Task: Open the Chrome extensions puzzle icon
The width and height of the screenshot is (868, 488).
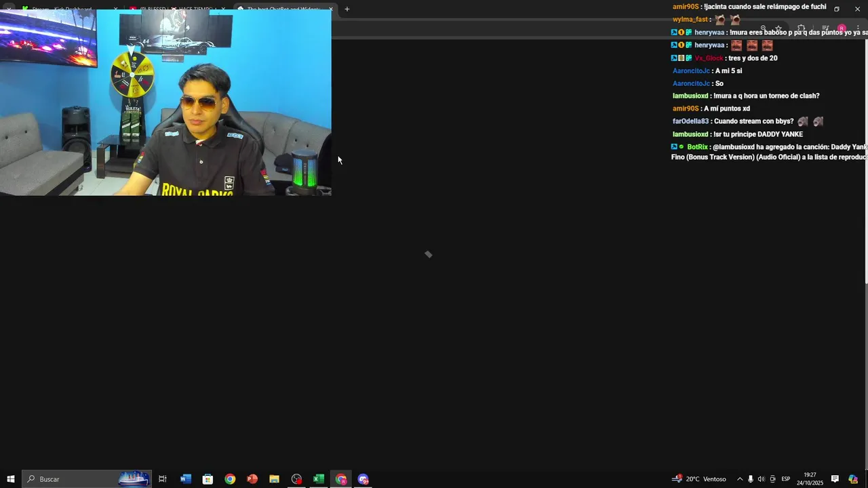Action: click(802, 28)
